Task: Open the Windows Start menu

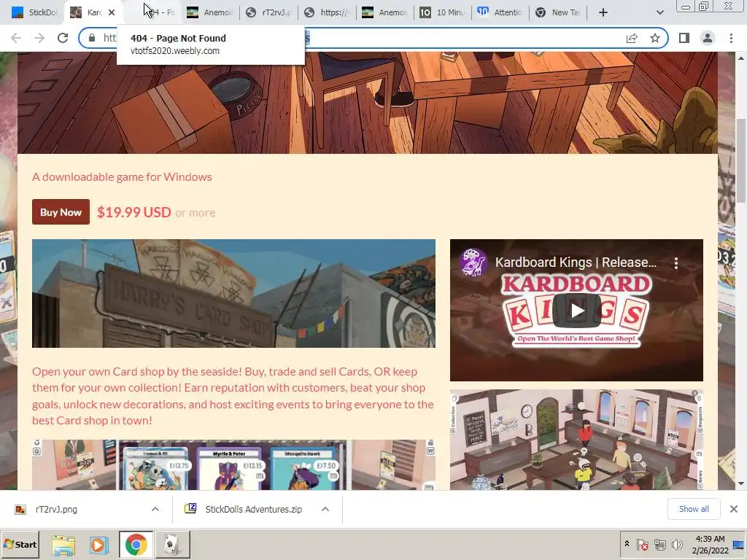Action: [20, 544]
